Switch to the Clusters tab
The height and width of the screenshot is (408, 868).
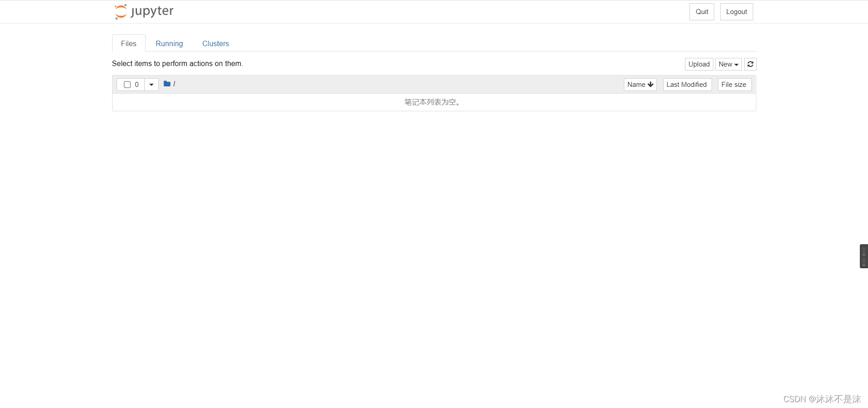(x=216, y=43)
